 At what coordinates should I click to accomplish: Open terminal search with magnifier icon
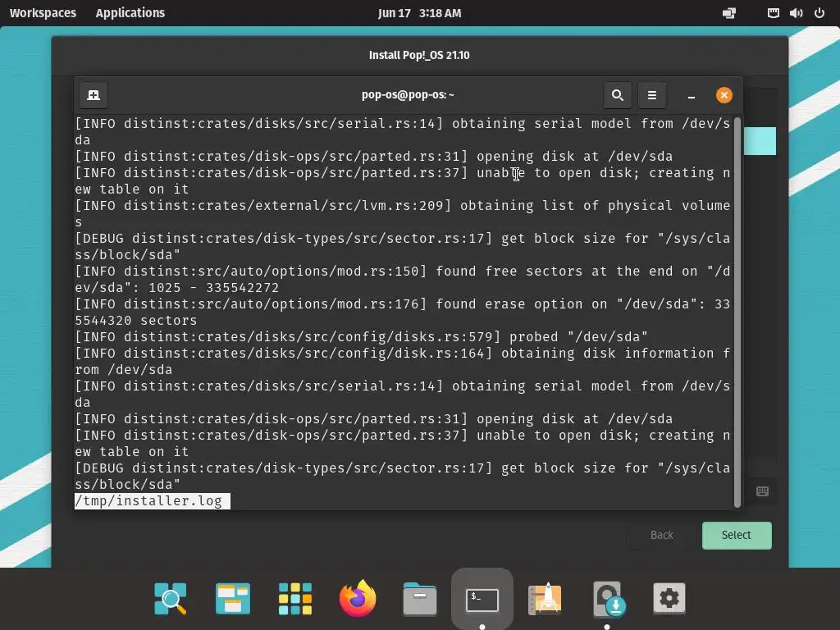point(617,95)
